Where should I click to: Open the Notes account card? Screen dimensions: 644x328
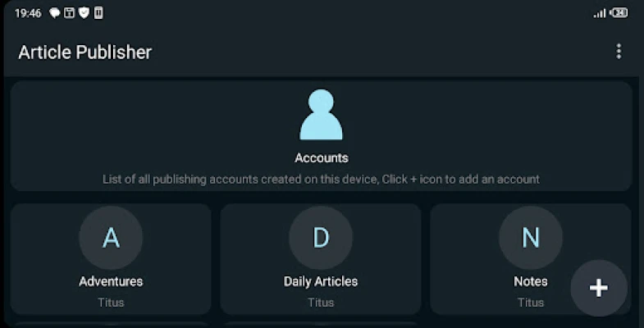coord(531,259)
